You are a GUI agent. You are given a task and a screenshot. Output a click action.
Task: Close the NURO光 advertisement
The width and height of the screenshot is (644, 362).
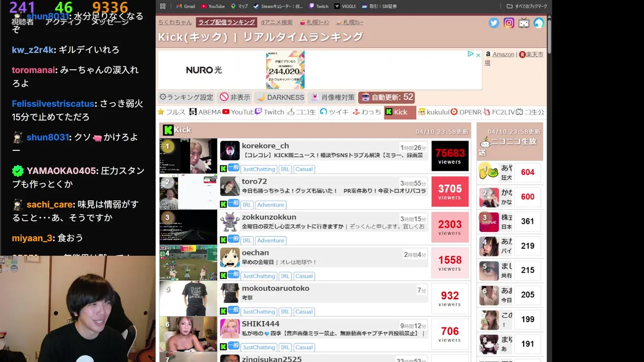click(478, 54)
